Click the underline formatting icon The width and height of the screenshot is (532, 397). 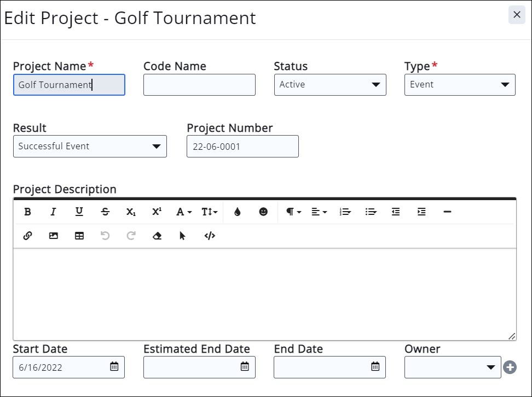pos(79,212)
